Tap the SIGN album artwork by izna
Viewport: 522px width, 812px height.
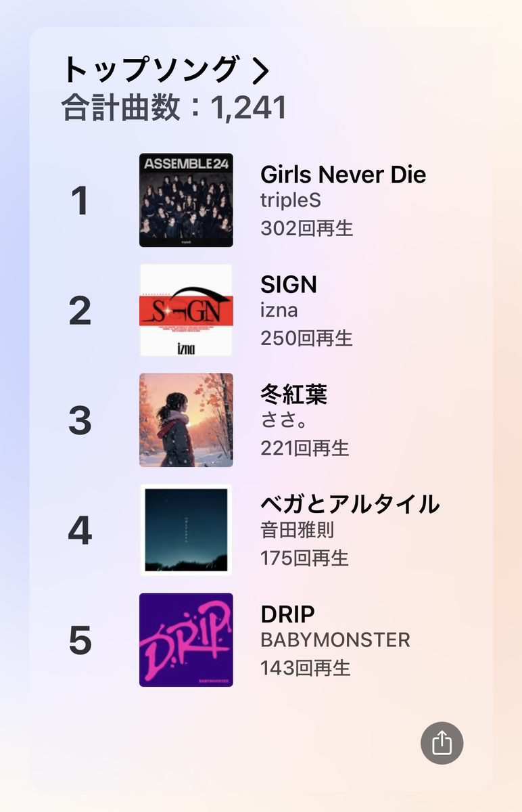click(186, 310)
